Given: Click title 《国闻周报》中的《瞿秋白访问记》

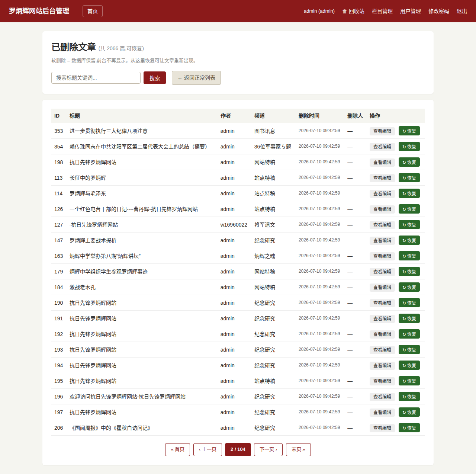Looking at the screenshot, I should tap(111, 428).
